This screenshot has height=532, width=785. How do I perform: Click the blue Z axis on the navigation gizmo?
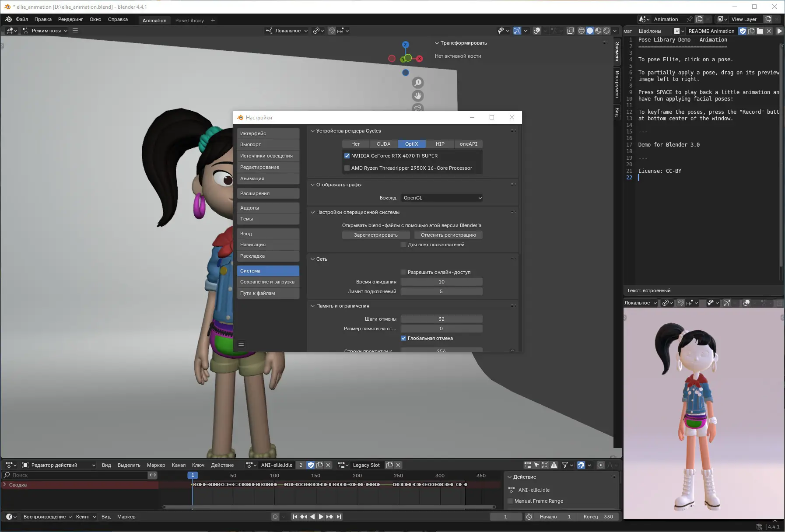(406, 45)
